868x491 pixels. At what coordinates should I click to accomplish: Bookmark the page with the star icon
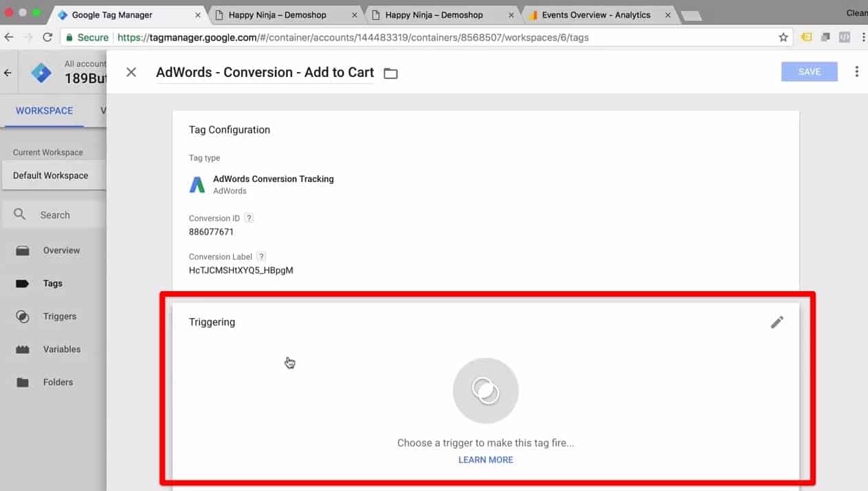point(783,38)
